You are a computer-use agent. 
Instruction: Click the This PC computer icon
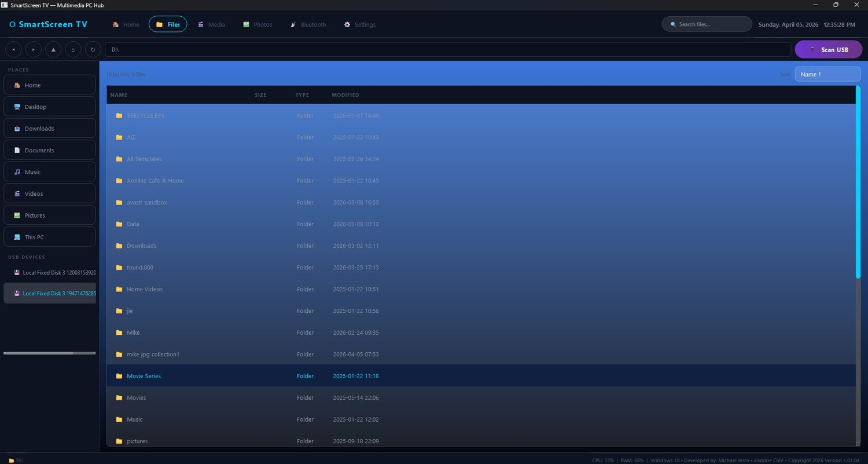pos(17,238)
